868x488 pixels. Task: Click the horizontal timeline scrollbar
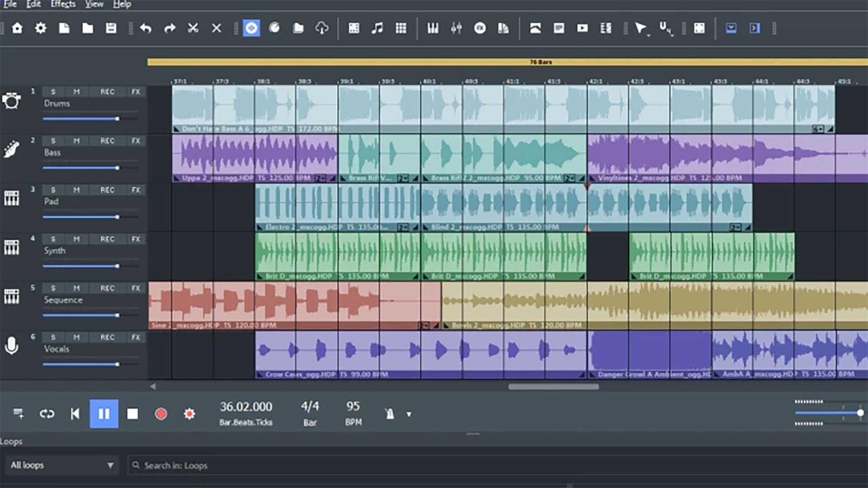(553, 387)
